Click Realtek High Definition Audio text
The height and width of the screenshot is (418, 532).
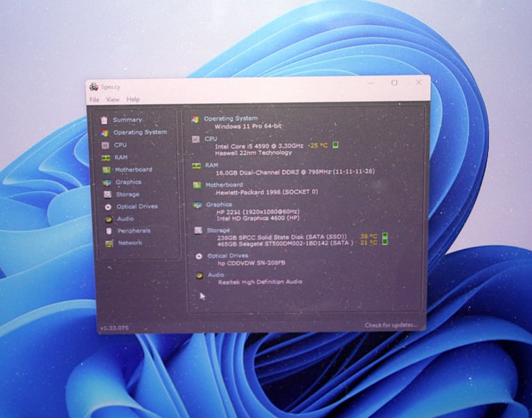click(x=260, y=282)
